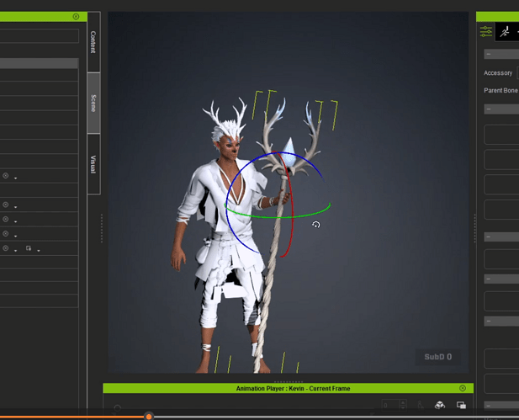Decrease the frame number with the down stepper
Viewport: 519px width, 420px height.
point(403,407)
